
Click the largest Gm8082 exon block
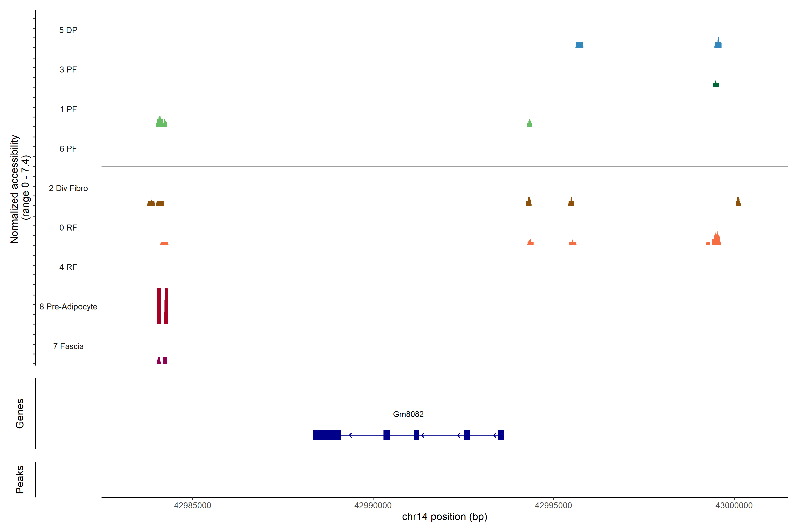pos(327,435)
